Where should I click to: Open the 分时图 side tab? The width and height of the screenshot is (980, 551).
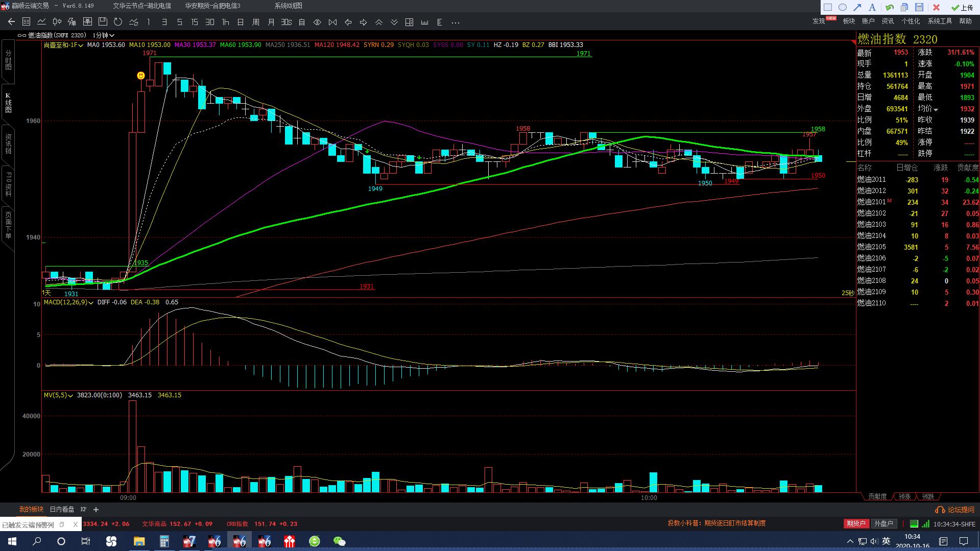coord(8,60)
